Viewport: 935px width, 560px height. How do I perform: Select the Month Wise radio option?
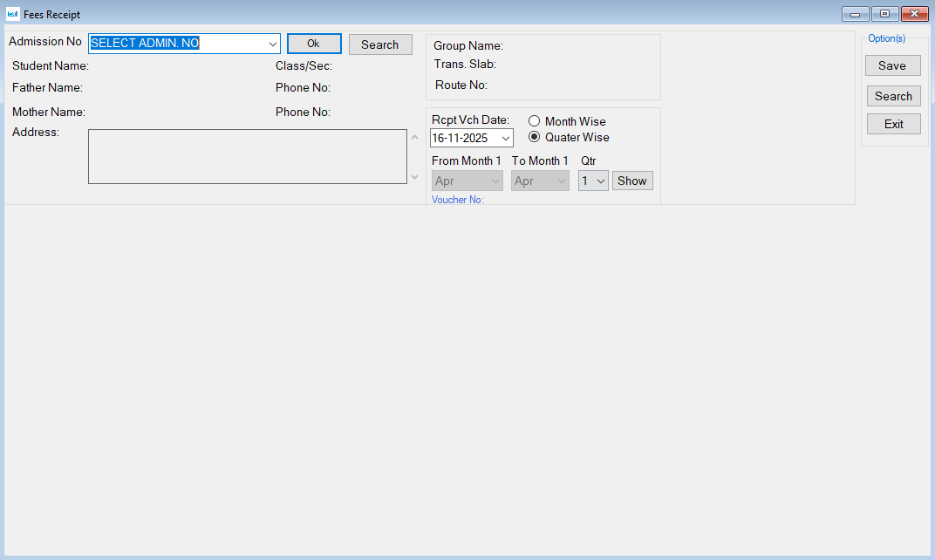click(x=535, y=121)
